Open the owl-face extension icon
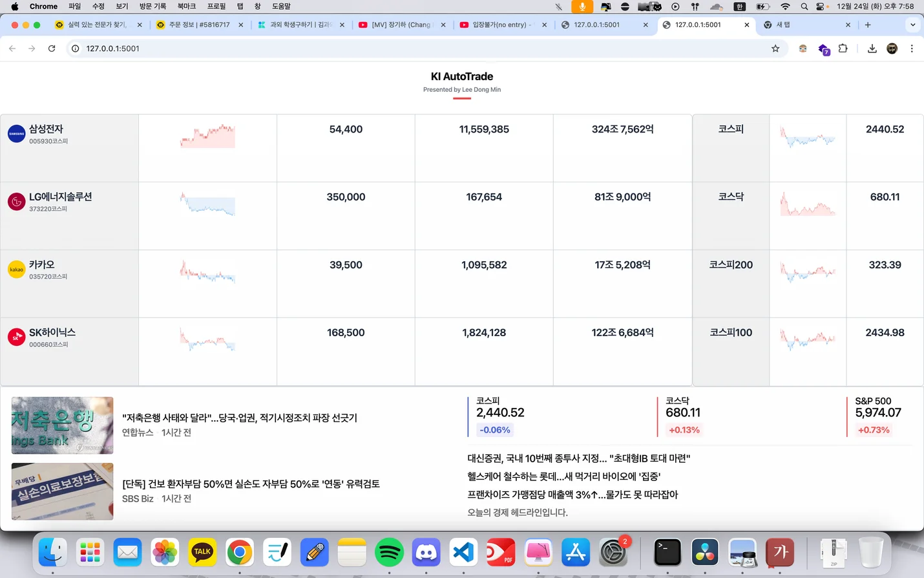 coord(803,48)
